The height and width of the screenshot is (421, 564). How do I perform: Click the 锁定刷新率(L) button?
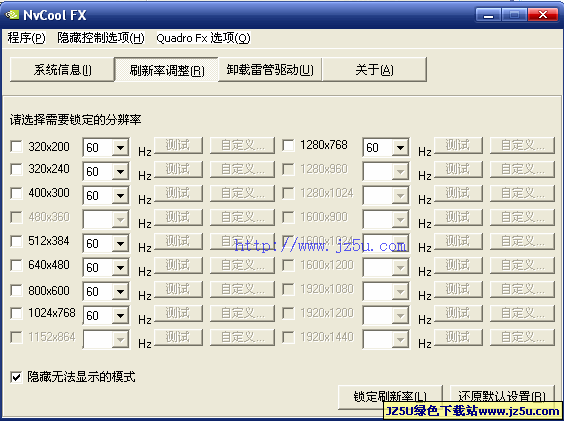tap(390, 397)
